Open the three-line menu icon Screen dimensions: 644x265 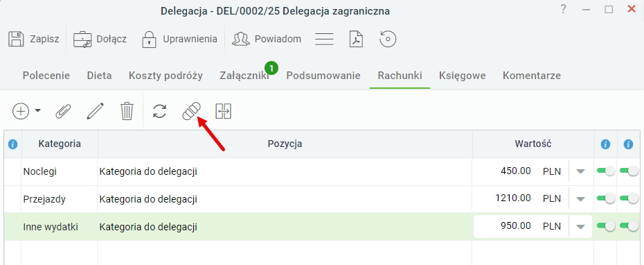(323, 39)
